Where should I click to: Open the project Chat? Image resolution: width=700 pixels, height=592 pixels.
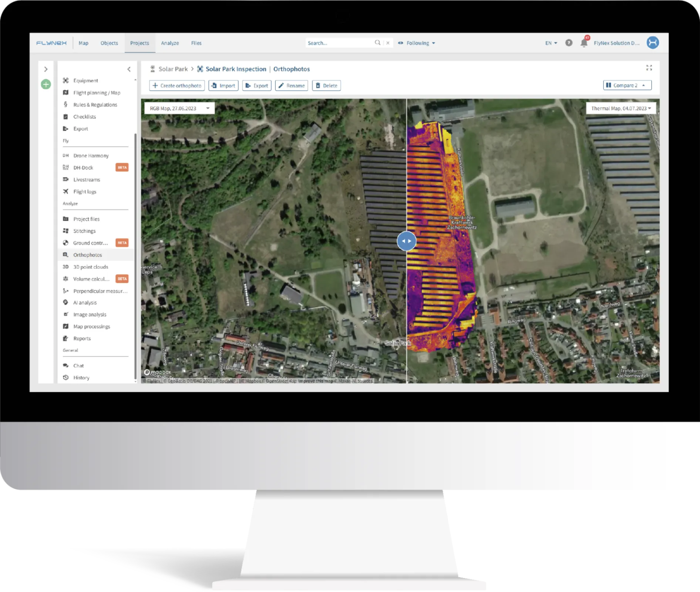tap(78, 365)
